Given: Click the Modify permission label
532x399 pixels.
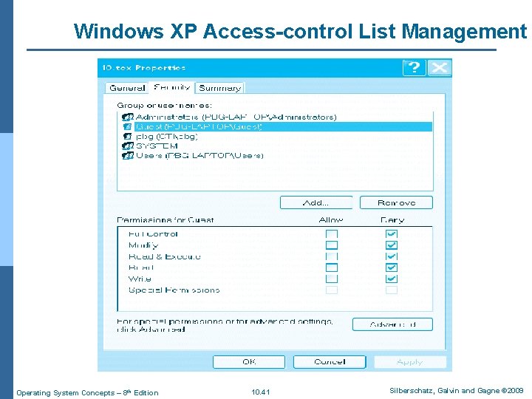Looking at the screenshot, I should [143, 245].
